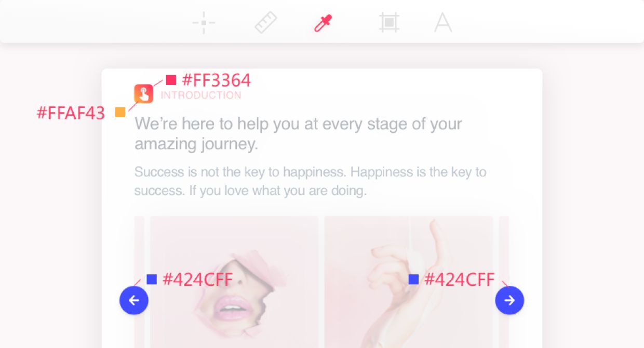Click the "Success is not the key" paragraph
Viewport: 644px width, 348px height.
point(310,181)
